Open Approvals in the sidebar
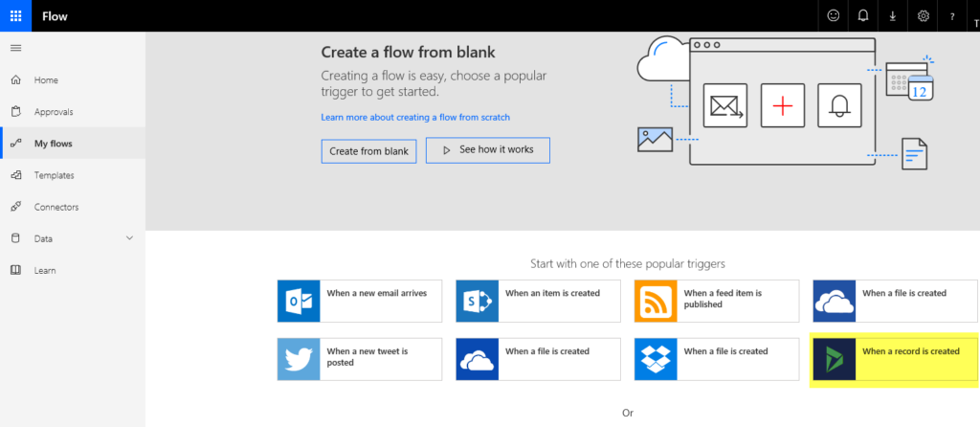Screen dimensions: 980x427 coord(53,112)
